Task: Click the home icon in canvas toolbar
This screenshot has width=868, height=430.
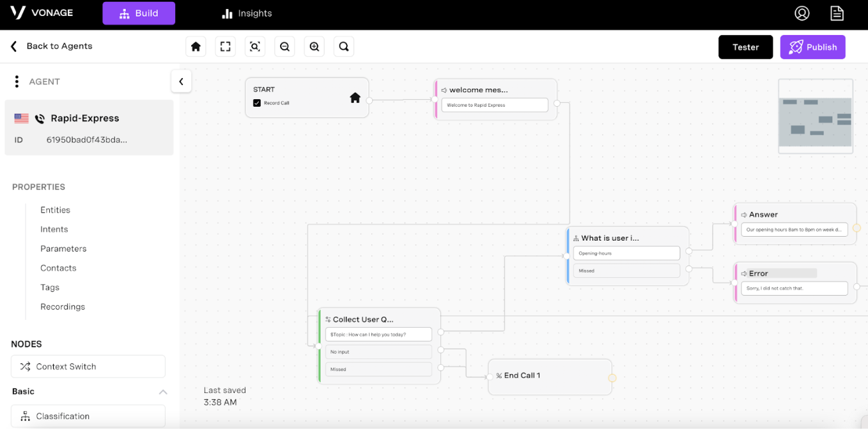Action: click(196, 47)
